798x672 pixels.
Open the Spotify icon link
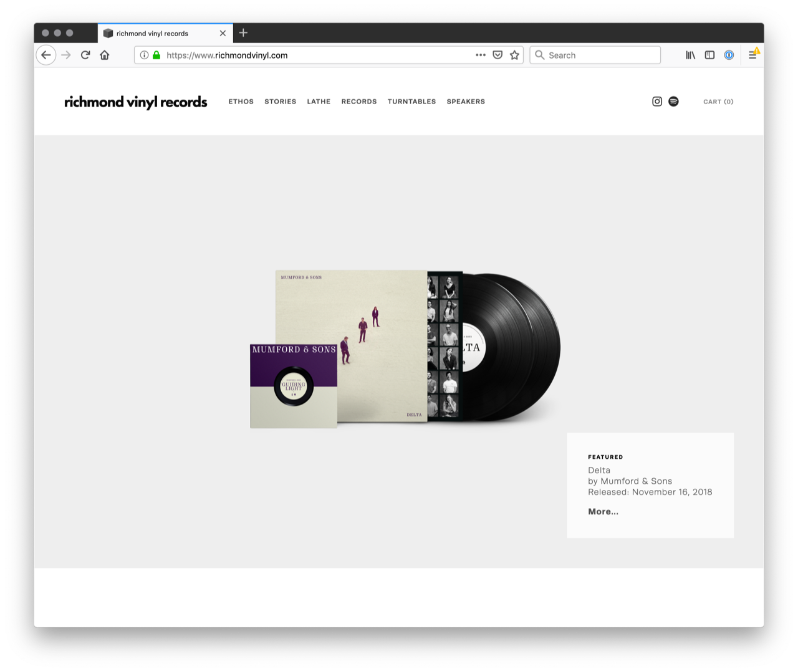tap(673, 102)
